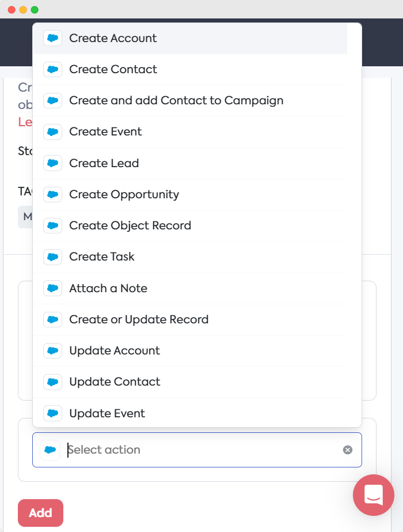Click the Salesforce icon beside Attach a Note
This screenshot has width=403, height=532.
[x=52, y=288]
